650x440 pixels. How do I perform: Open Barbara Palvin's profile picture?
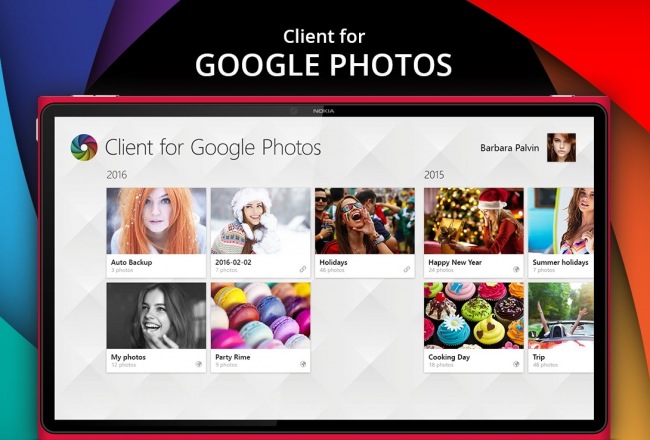pos(561,147)
